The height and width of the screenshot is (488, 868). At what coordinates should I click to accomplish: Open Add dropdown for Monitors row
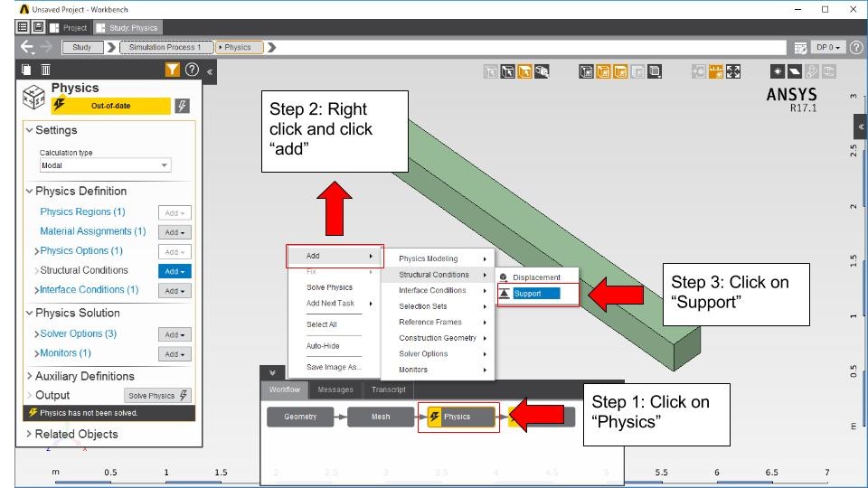(x=175, y=354)
